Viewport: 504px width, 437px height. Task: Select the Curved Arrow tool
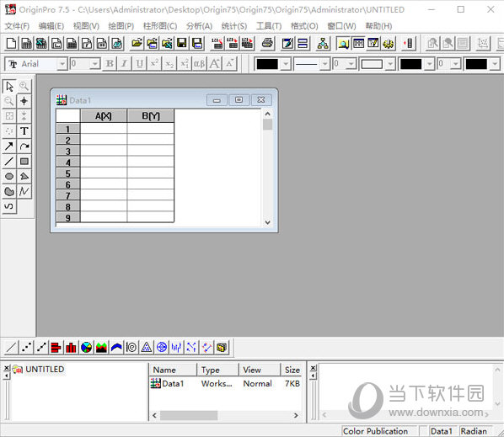(24, 147)
